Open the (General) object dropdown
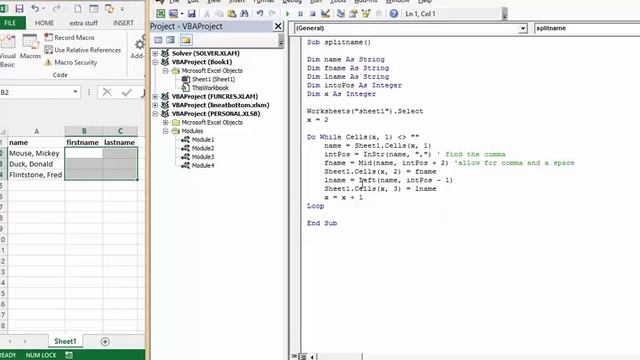640x360 pixels. pos(522,28)
